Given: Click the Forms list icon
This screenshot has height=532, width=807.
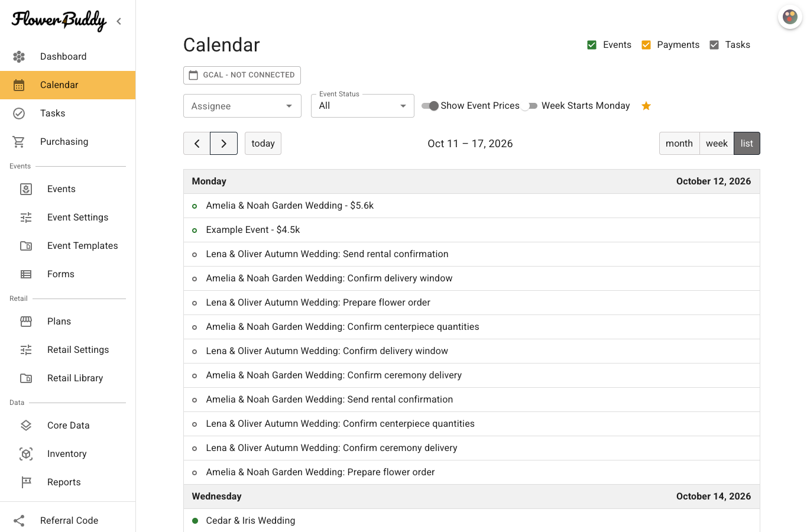Looking at the screenshot, I should tap(26, 274).
